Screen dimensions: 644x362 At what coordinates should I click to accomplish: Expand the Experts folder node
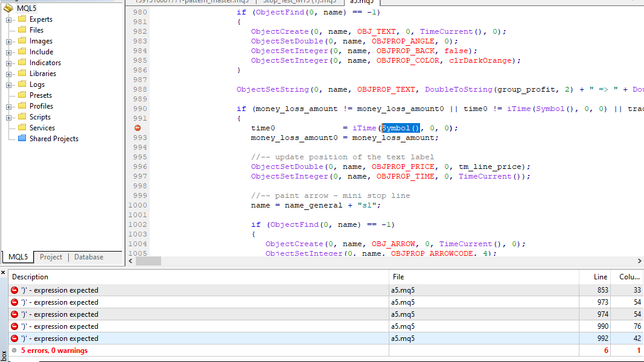click(x=8, y=20)
